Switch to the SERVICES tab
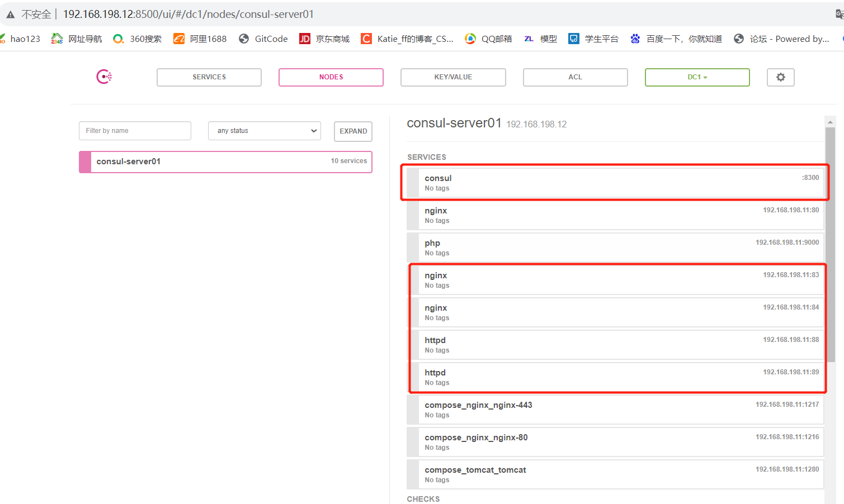The image size is (844, 504). point(209,77)
